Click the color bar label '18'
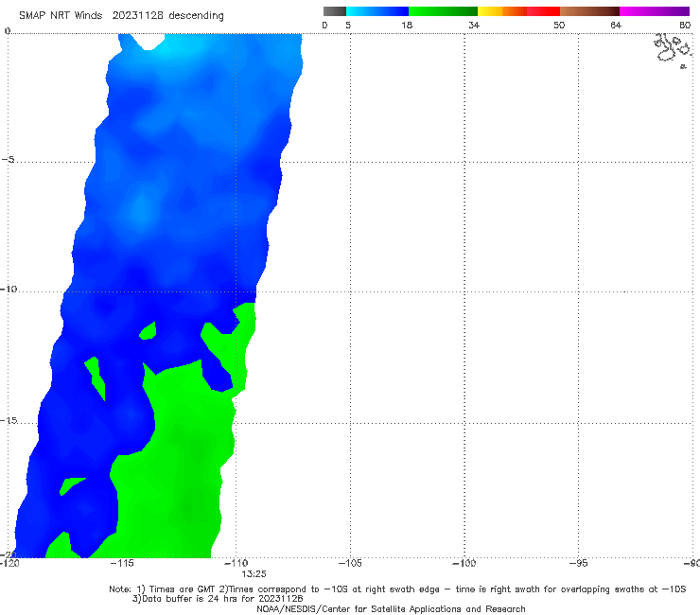Screen dimensions: 700x615 (x=407, y=26)
